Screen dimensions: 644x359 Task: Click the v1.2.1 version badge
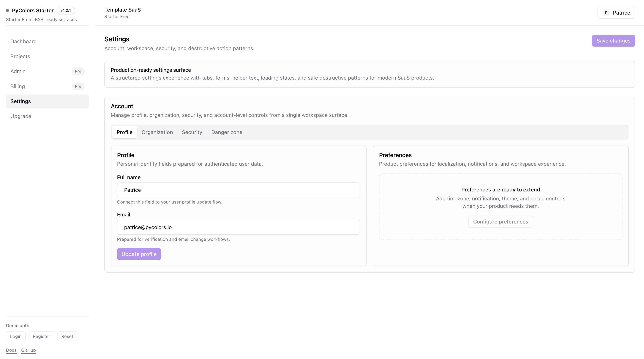pos(66,10)
